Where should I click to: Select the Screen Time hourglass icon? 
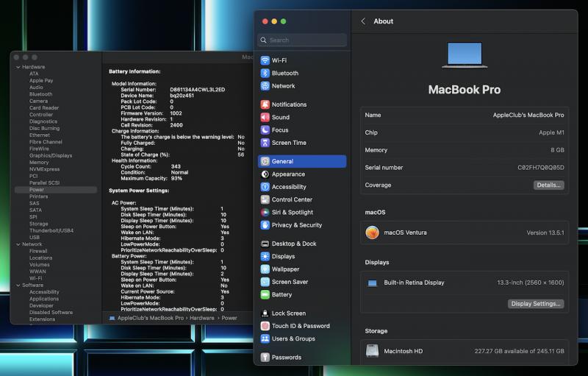[265, 143]
